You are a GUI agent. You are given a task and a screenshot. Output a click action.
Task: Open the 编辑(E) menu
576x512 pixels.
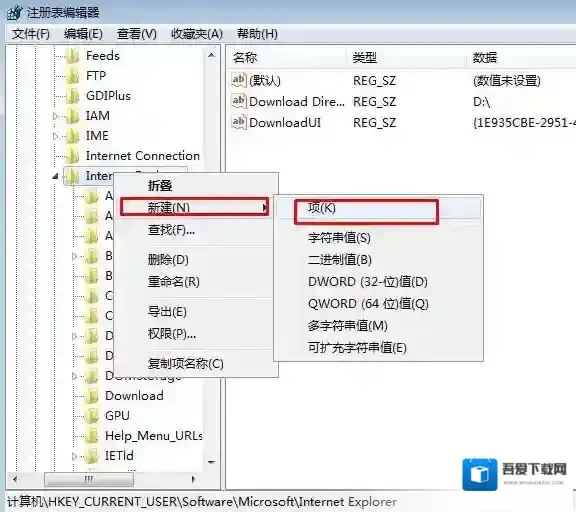click(x=83, y=34)
